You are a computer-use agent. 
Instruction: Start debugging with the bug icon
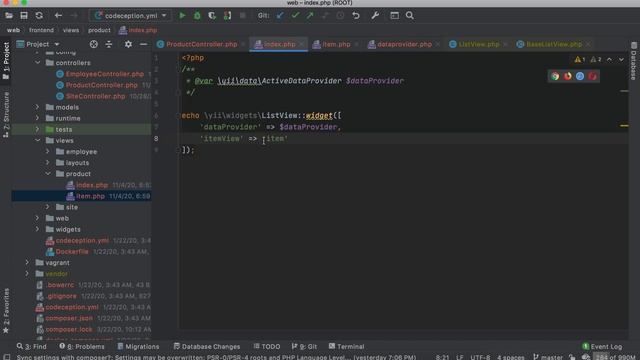click(x=197, y=16)
